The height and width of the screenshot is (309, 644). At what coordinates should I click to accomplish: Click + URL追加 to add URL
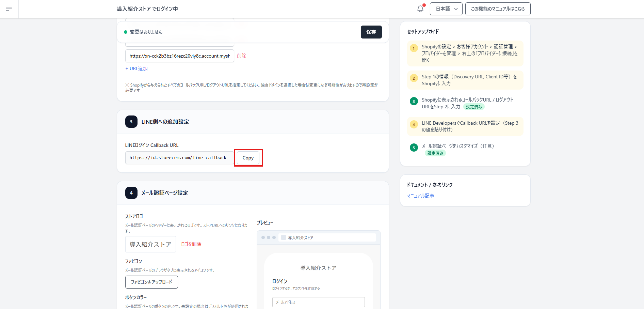click(136, 68)
